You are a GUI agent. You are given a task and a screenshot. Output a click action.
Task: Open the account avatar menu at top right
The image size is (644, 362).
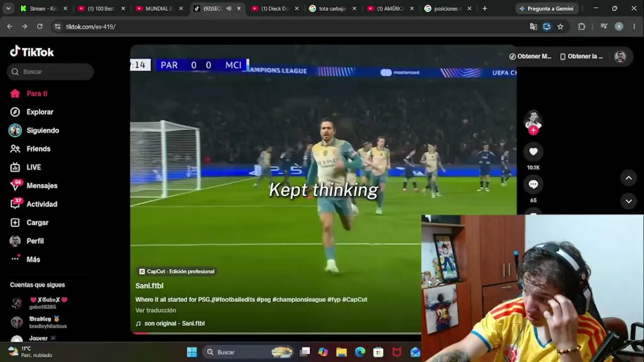[x=620, y=56]
